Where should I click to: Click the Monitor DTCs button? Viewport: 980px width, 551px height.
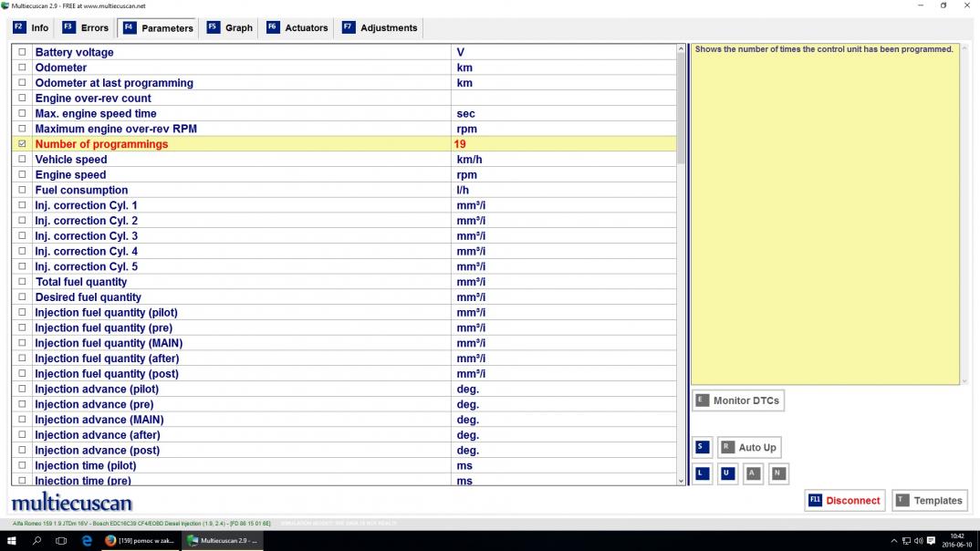click(738, 400)
